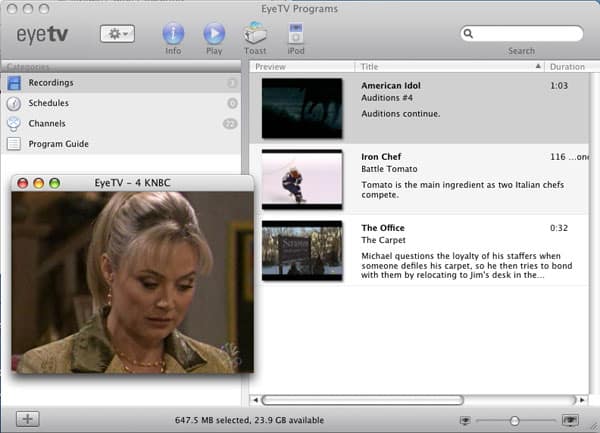600x433 pixels.
Task: Click the thumbnail size slider knob
Action: 515,421
